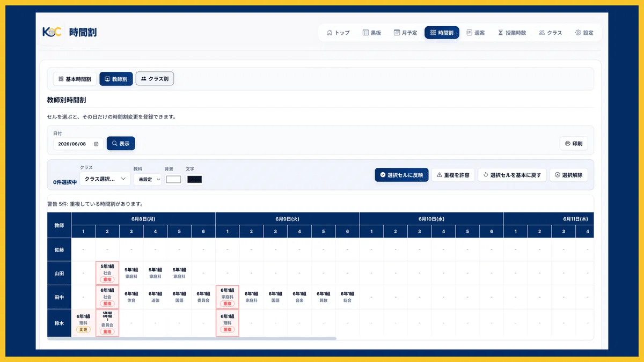Click the 表示 search button
The height and width of the screenshot is (362, 644).
point(121,144)
